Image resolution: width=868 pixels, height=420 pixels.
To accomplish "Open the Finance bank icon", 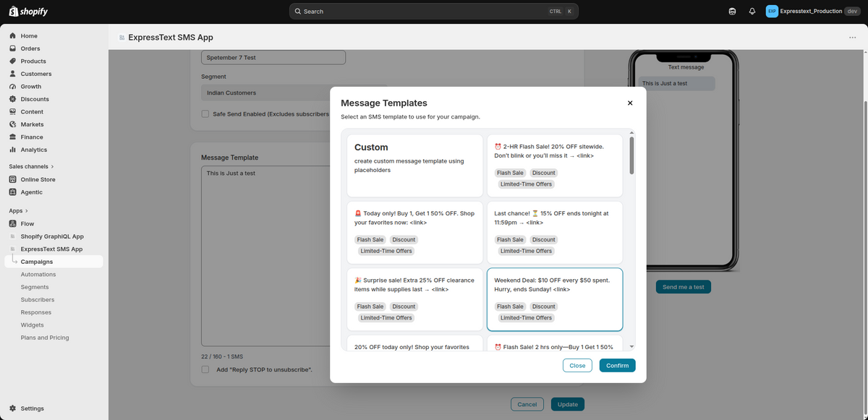I will coord(13,137).
